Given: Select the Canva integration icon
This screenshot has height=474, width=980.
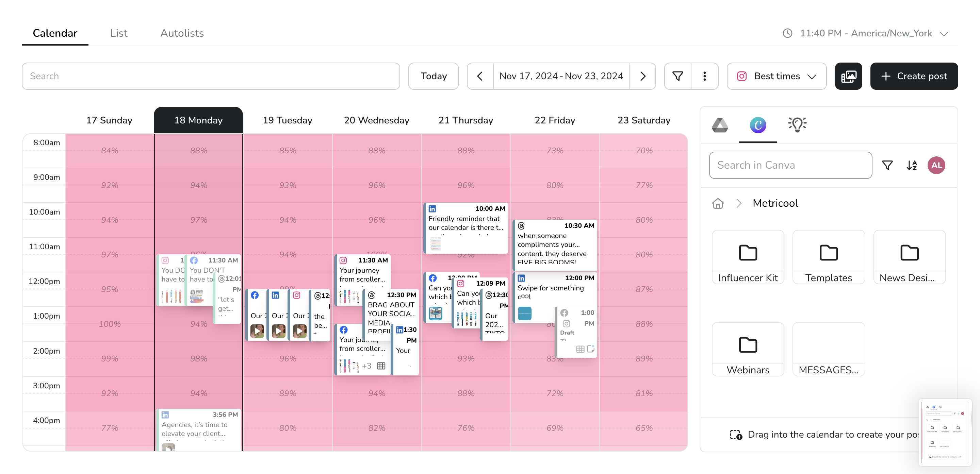Looking at the screenshot, I should 757,125.
